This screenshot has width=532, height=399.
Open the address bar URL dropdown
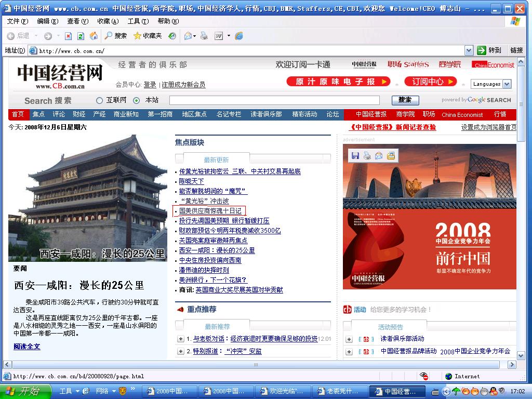[x=469, y=50]
